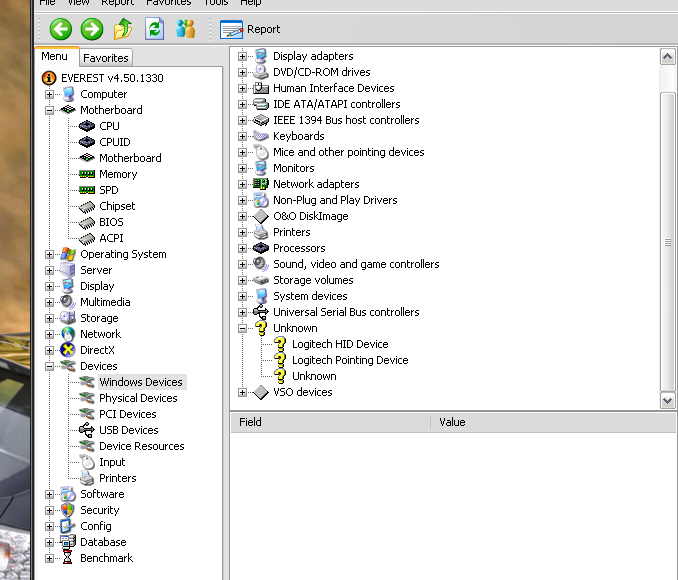Image resolution: width=678 pixels, height=580 pixels.
Task: Expand the Benchmark tree node
Action: 49,558
